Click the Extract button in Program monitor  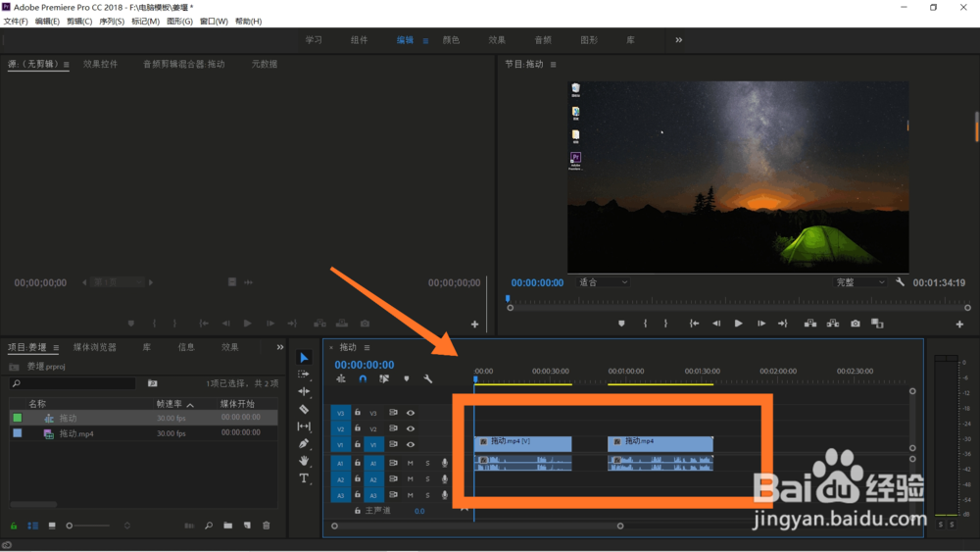(832, 324)
